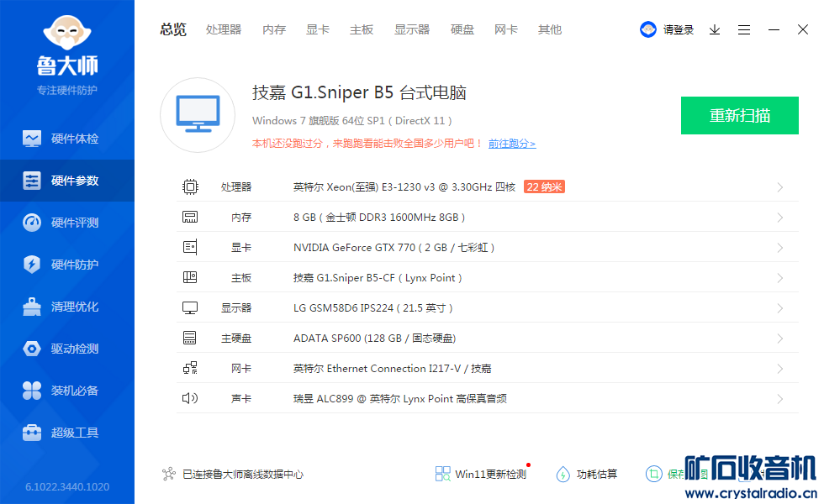Switch to the 其他 tab
Image resolution: width=824 pixels, height=504 pixels.
550,29
